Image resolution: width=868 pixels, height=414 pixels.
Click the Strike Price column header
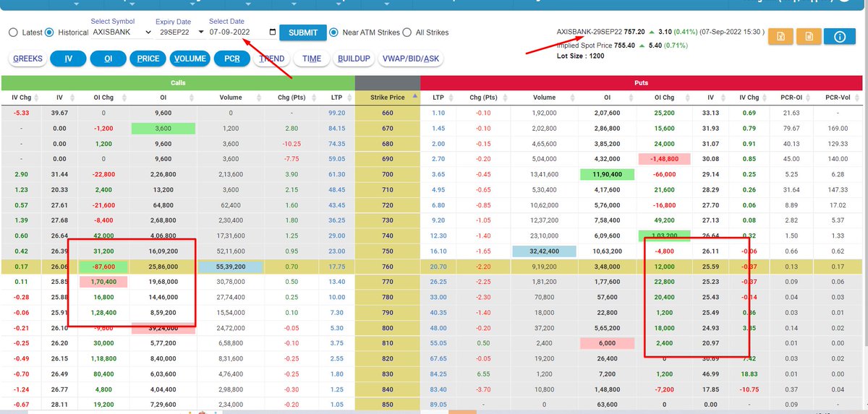(x=388, y=97)
